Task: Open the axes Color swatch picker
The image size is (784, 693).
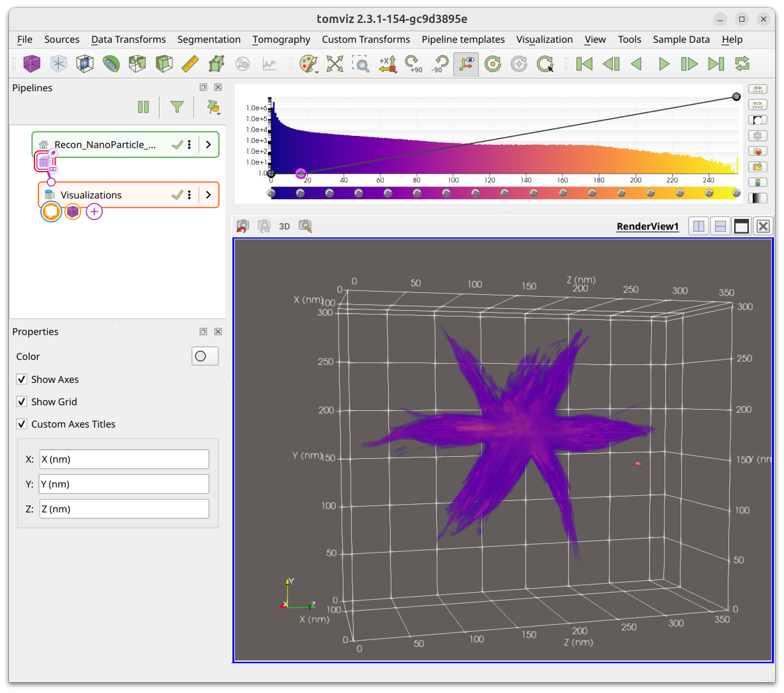Action: 205,356
